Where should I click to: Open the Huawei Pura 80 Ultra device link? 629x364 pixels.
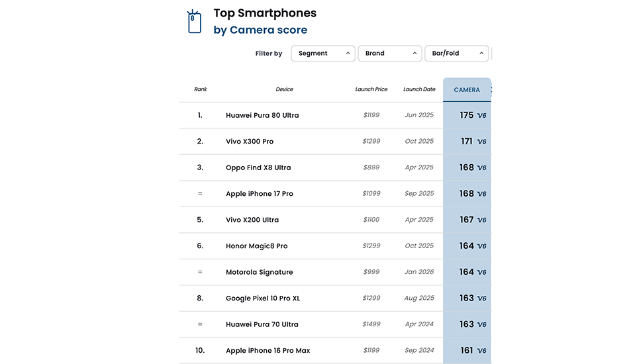click(x=262, y=115)
